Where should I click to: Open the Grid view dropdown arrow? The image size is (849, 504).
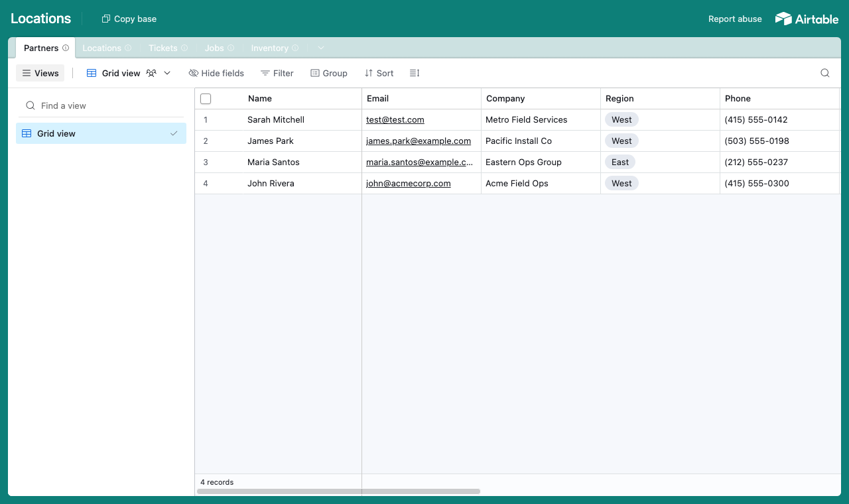tap(167, 73)
